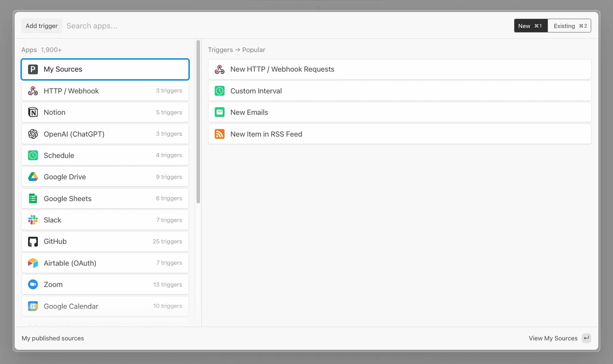Click the GitHub logo icon

33,242
